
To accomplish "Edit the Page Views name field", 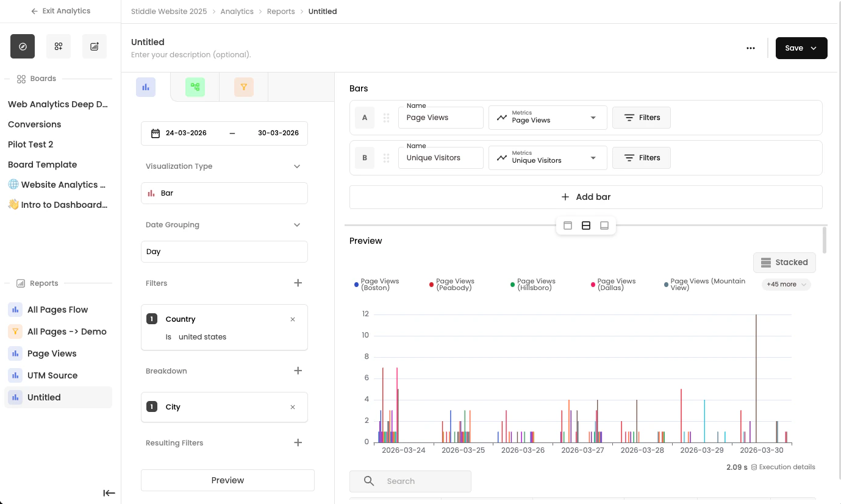I will click(x=441, y=118).
